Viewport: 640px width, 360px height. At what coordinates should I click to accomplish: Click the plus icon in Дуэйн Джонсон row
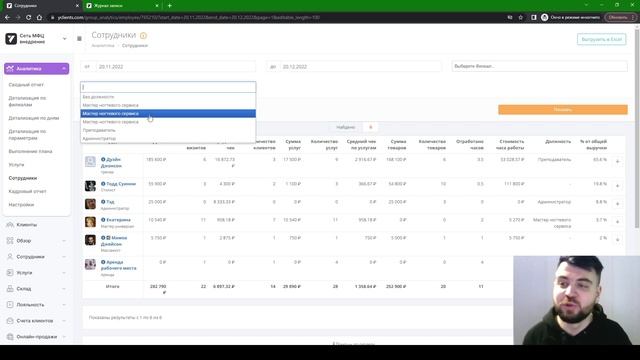(x=618, y=162)
